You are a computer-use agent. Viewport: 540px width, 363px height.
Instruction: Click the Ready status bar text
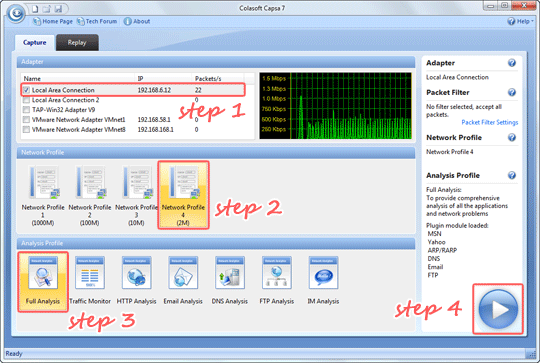pos(14,354)
